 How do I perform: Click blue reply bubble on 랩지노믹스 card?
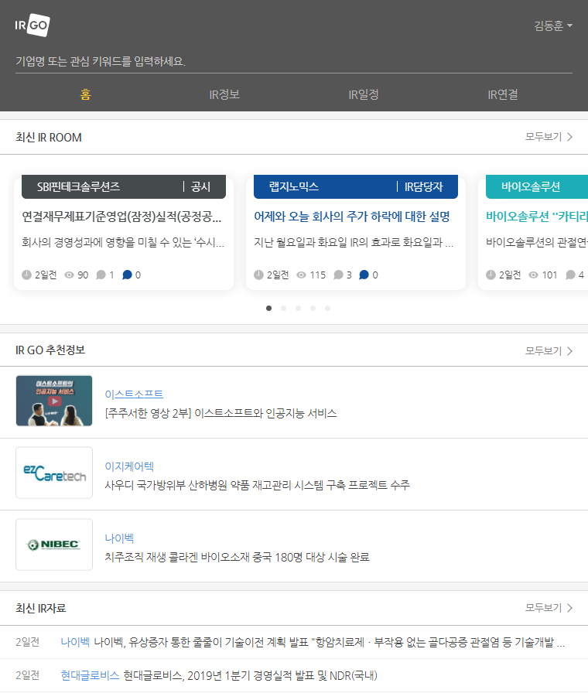(364, 275)
